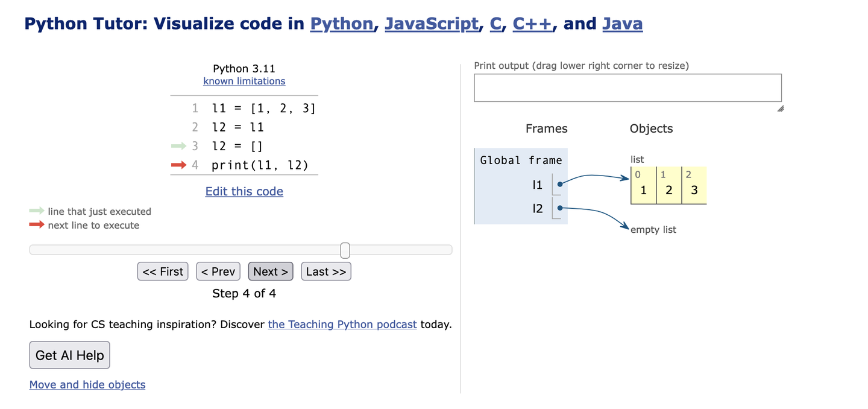Click 'Move and hide objects'
Image resolution: width=868 pixels, height=409 pixels.
click(87, 384)
